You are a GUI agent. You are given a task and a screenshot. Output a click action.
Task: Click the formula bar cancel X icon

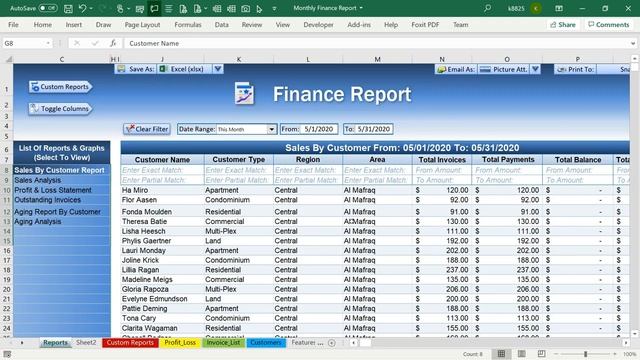77,43
